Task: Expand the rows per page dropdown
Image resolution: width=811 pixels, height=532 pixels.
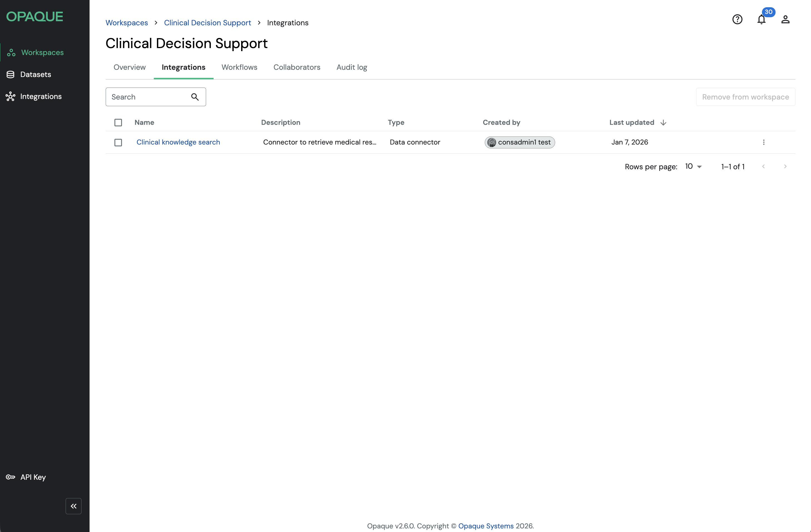Action: (x=693, y=166)
